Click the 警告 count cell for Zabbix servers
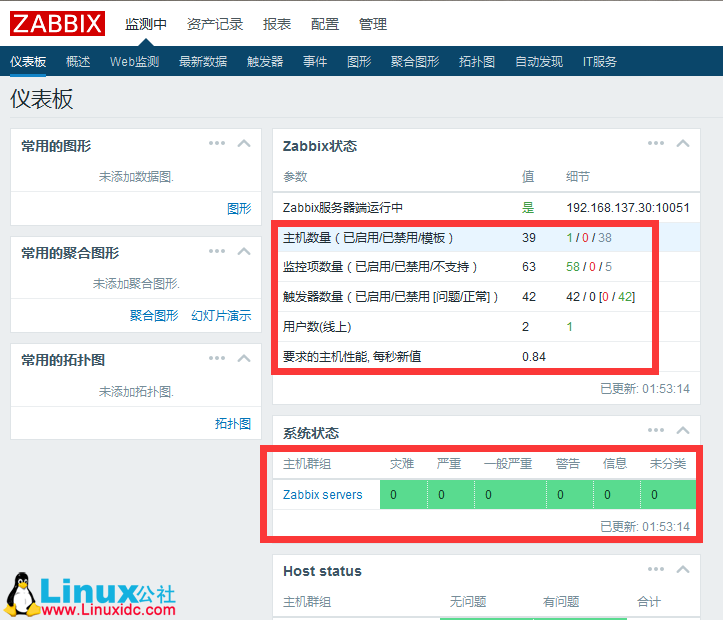 tap(570, 495)
